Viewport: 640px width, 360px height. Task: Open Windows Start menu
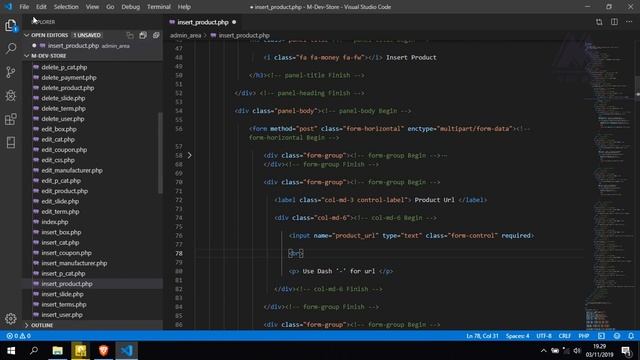[11, 351]
